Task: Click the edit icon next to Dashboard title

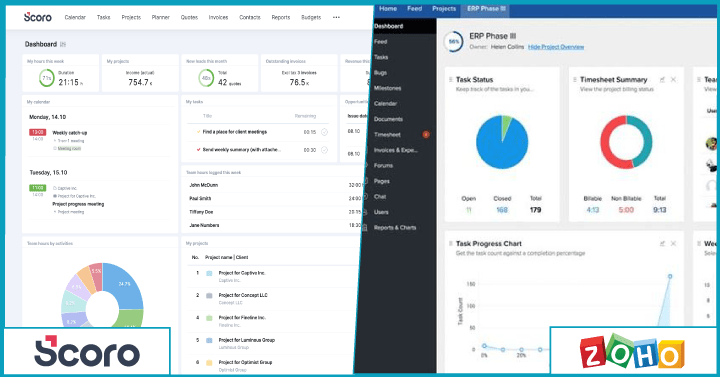Action: pos(63,44)
